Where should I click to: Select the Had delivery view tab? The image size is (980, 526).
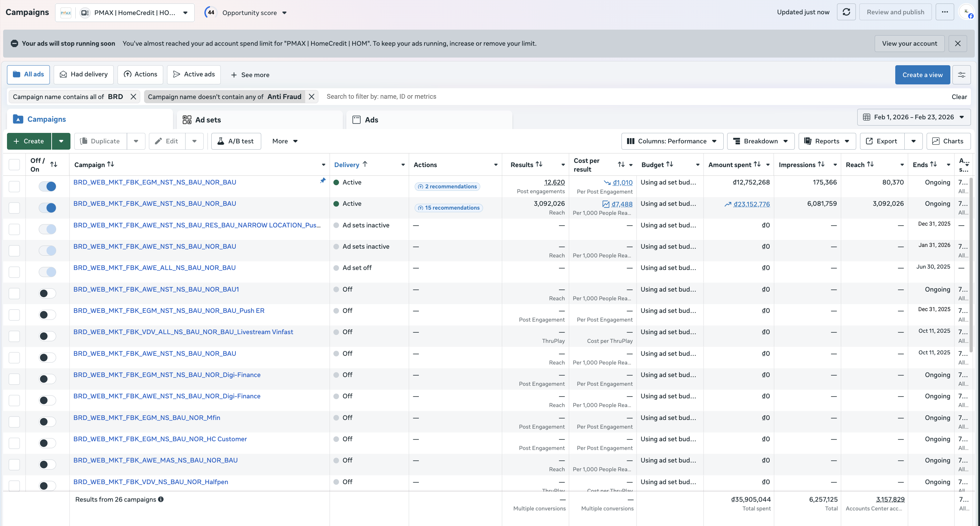click(x=84, y=74)
